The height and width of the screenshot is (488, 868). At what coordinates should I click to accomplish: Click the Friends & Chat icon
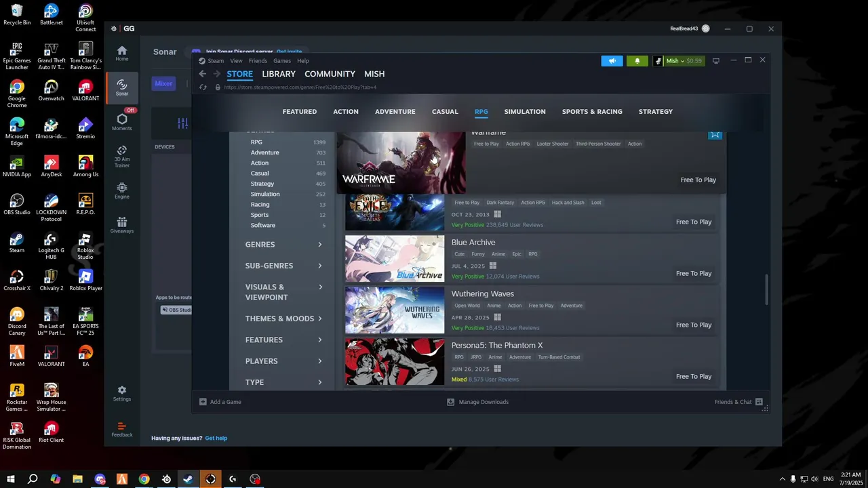click(x=759, y=402)
